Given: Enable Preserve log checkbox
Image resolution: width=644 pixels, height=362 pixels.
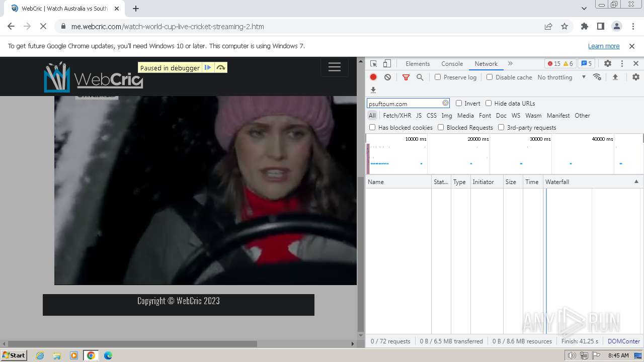Looking at the screenshot, I should point(438,77).
